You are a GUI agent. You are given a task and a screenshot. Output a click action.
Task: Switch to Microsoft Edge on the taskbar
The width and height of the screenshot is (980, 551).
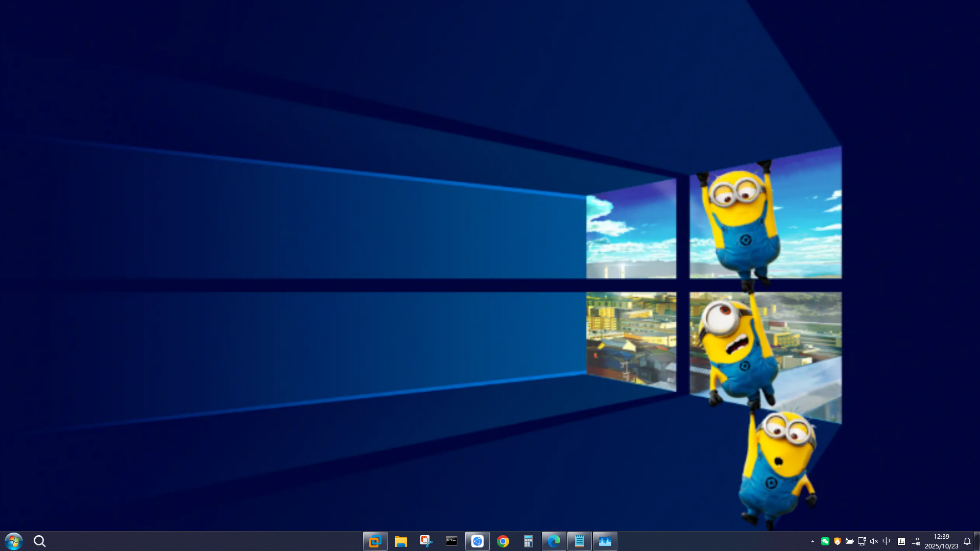(554, 541)
